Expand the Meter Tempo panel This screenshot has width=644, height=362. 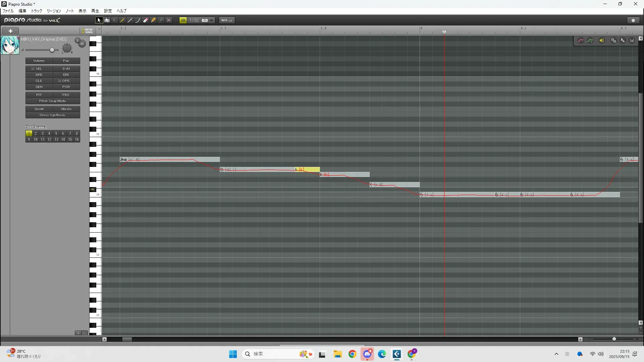88,31
